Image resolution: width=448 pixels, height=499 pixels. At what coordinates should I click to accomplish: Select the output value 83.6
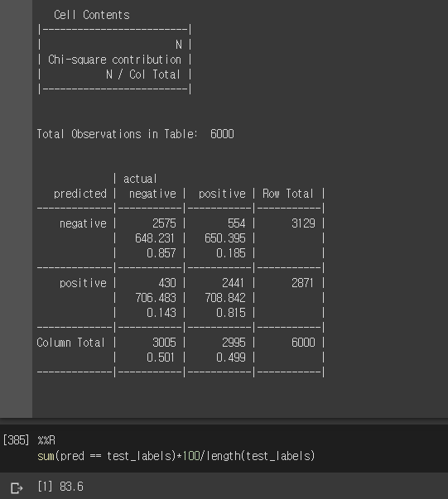tap(72, 487)
